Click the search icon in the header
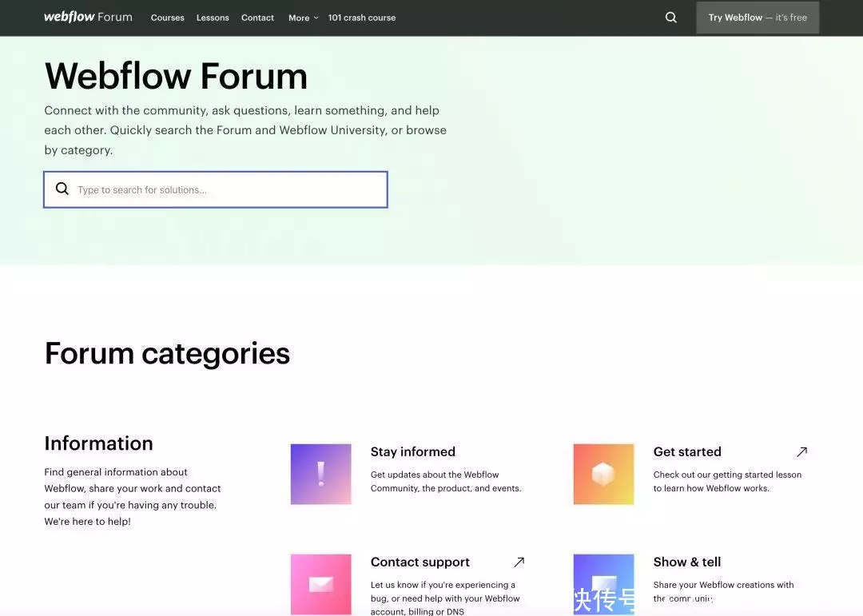The height and width of the screenshot is (616, 863). point(671,18)
